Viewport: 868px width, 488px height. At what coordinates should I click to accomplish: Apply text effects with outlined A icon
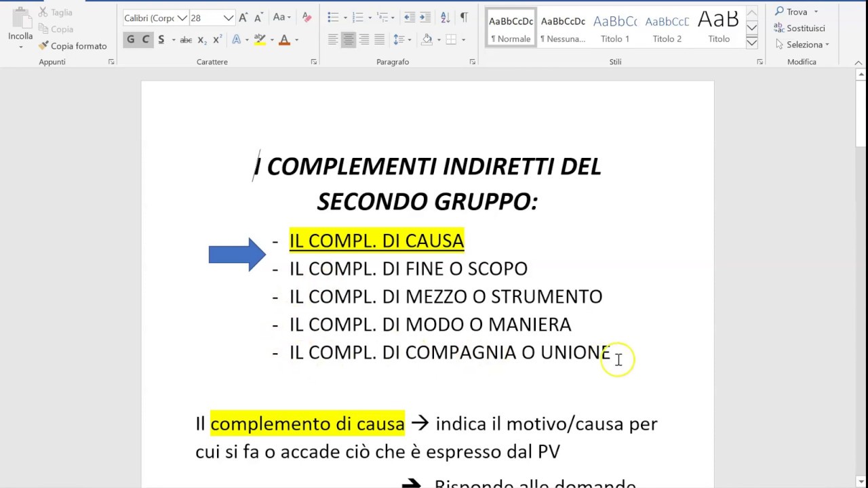(236, 40)
